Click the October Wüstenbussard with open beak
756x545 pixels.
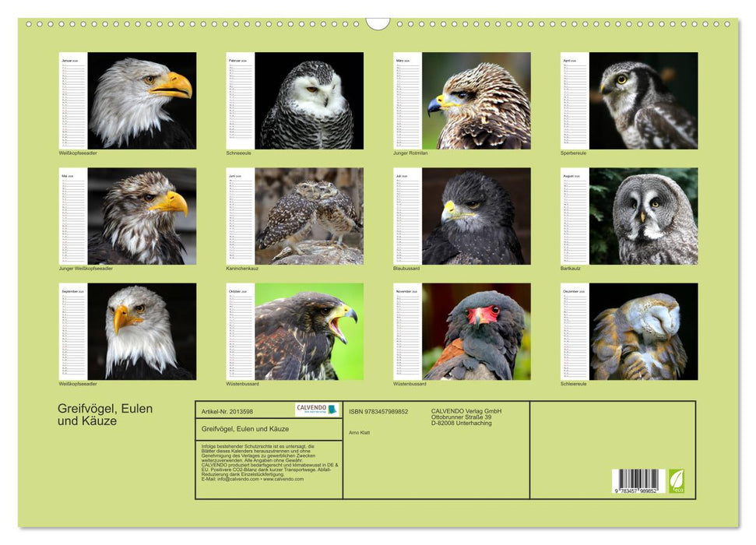pyautogui.click(x=308, y=332)
